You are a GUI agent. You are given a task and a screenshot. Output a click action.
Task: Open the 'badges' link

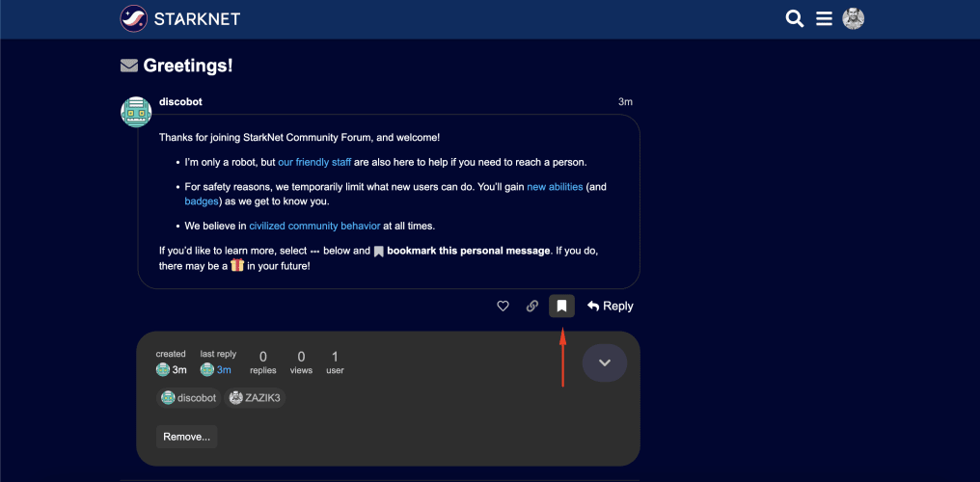click(202, 201)
